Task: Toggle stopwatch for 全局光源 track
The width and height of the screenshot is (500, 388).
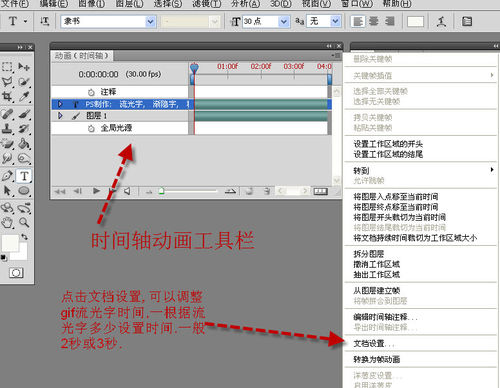Action: (x=91, y=128)
